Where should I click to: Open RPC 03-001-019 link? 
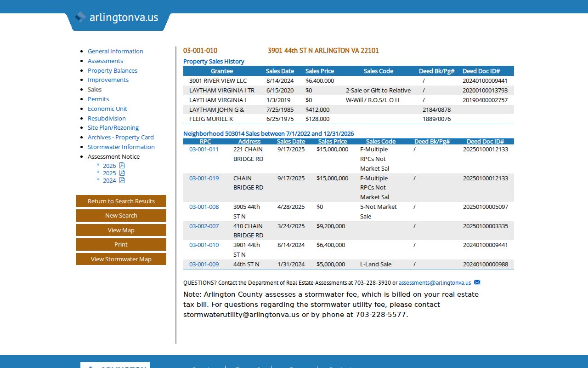tap(204, 178)
